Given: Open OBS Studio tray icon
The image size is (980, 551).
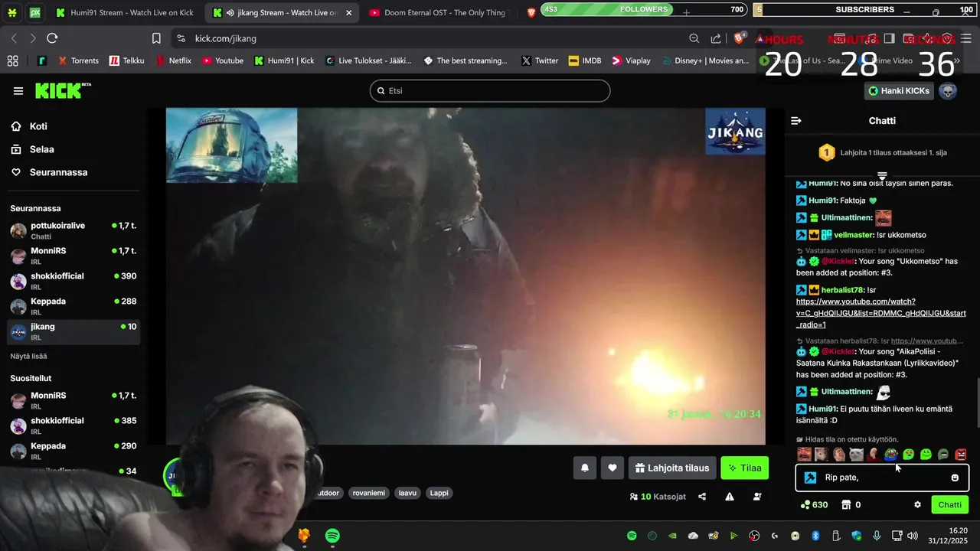Looking at the screenshot, I should click(754, 536).
